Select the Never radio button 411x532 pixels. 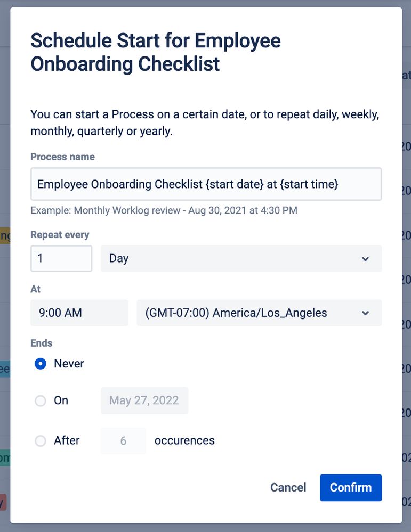41,364
